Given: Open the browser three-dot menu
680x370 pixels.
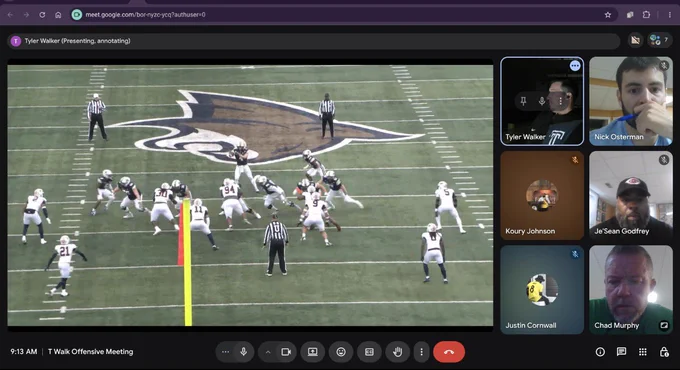Looking at the screenshot, I should 670,15.
